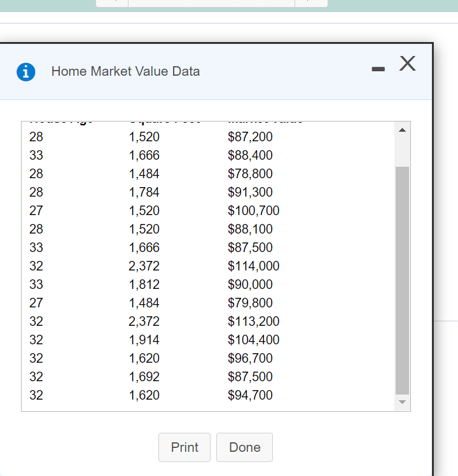Viewport: 458px width, 476px height.
Task: Select the $96,700 market value cell
Action: (x=250, y=358)
